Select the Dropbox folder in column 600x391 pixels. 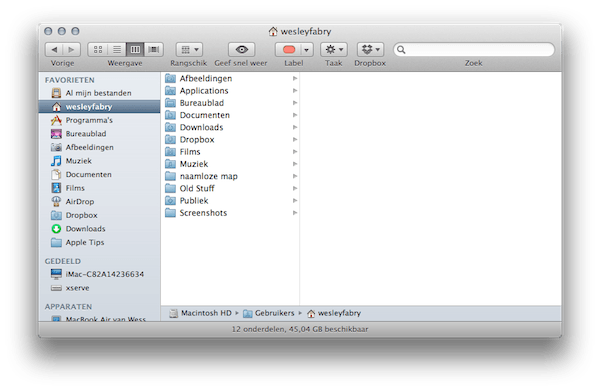point(230,140)
